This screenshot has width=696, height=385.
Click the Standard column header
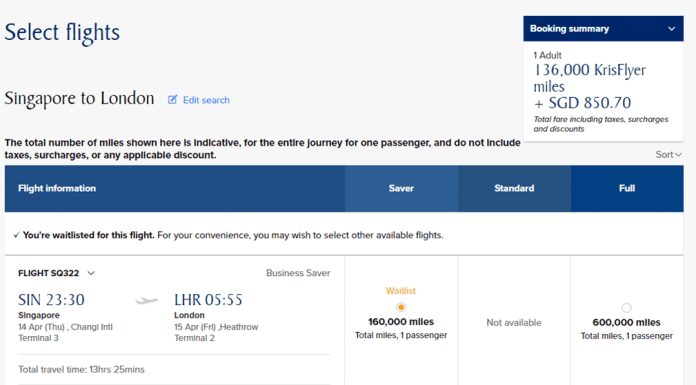click(514, 188)
